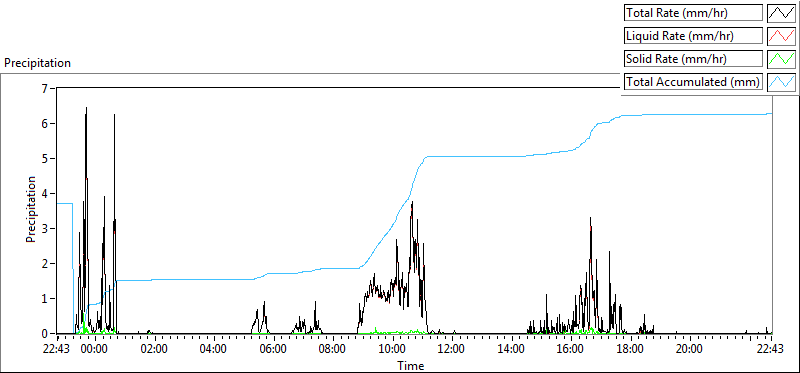
Task: Click the 08:00 time axis label
Action: pos(332,350)
